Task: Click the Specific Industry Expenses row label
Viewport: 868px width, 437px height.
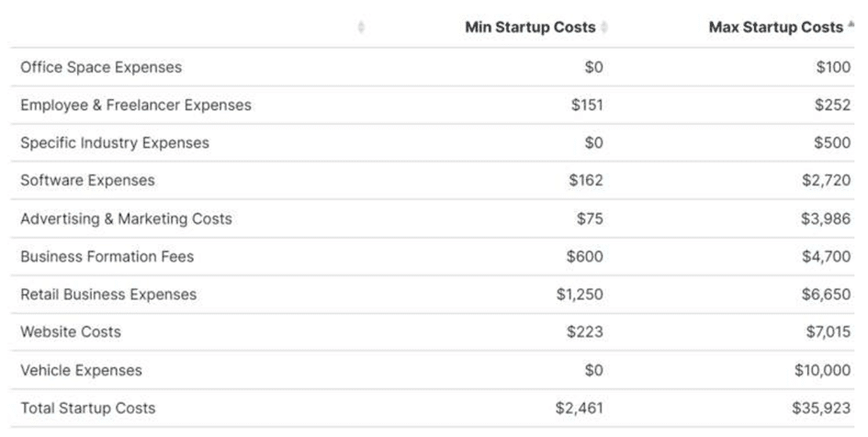Action: click(x=115, y=143)
